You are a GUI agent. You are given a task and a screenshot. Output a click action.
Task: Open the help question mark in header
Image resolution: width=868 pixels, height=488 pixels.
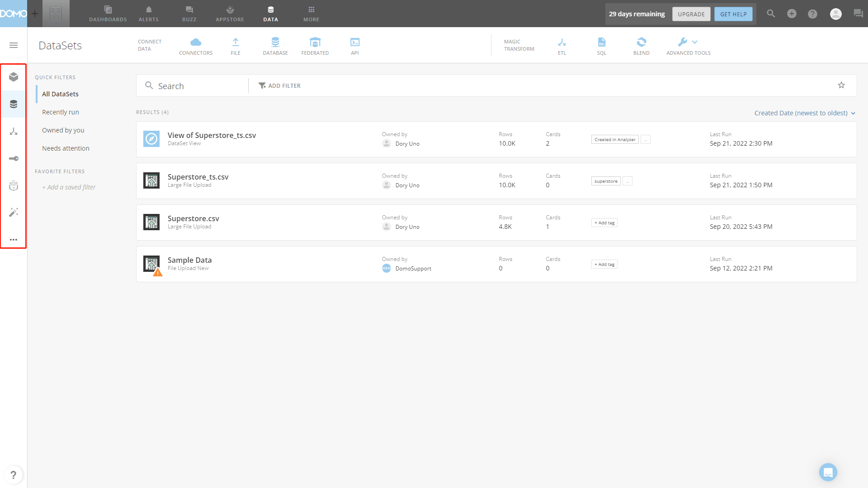pos(812,14)
